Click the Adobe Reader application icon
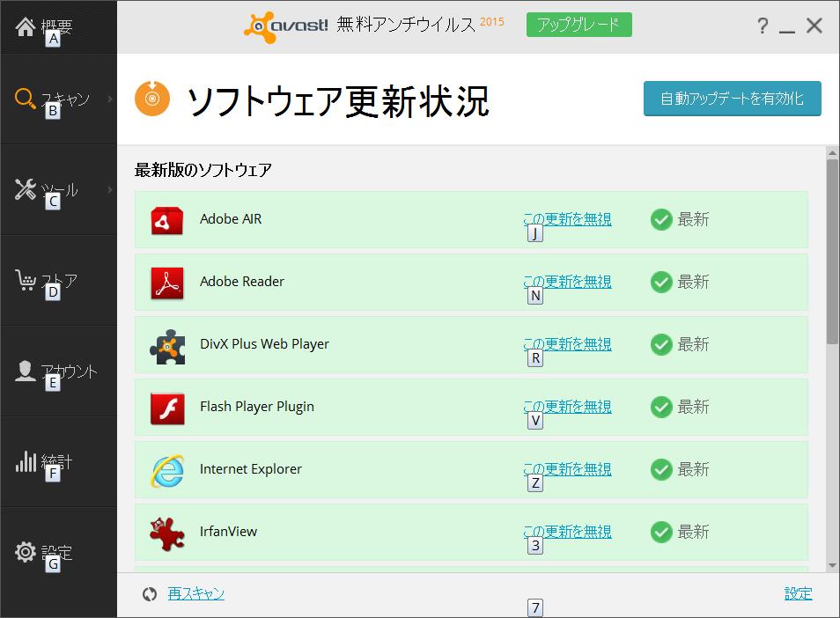840x618 pixels. (x=167, y=283)
